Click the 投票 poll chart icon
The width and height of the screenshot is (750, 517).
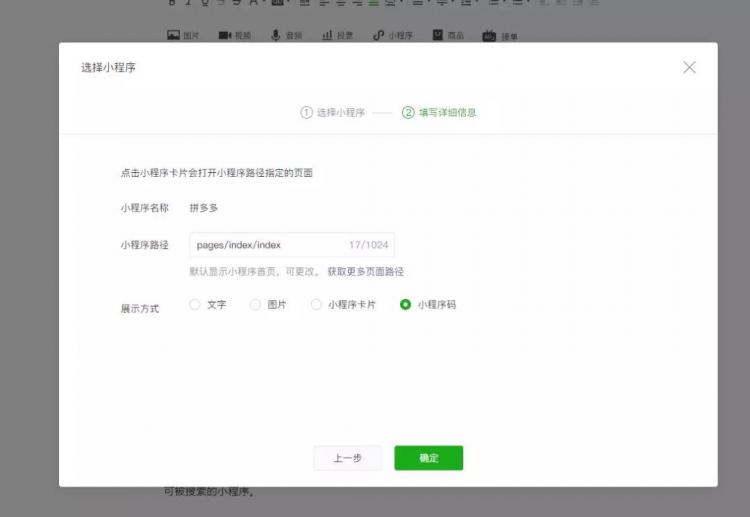[327, 35]
